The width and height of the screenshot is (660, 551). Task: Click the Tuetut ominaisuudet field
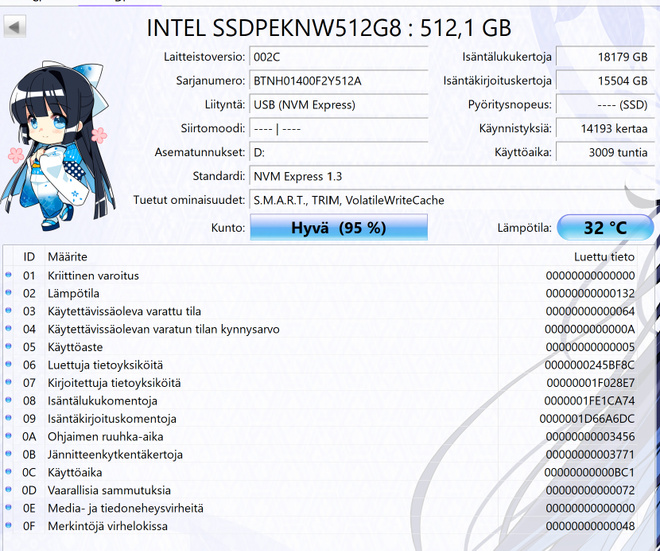coord(452,200)
